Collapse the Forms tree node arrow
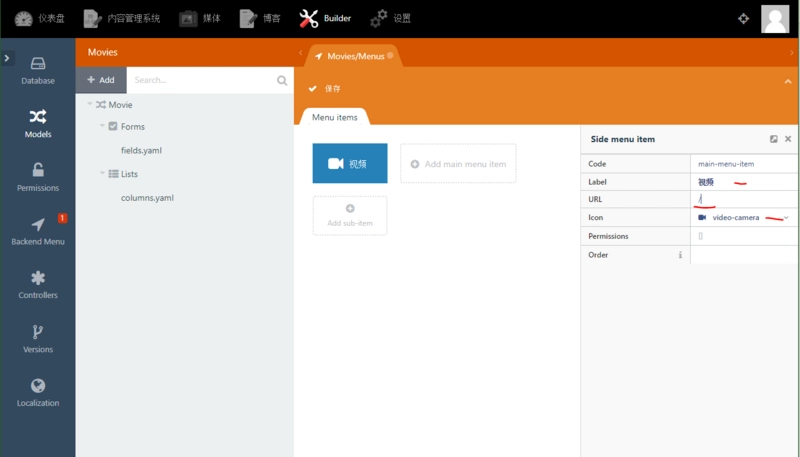This screenshot has height=457, width=800. click(102, 125)
